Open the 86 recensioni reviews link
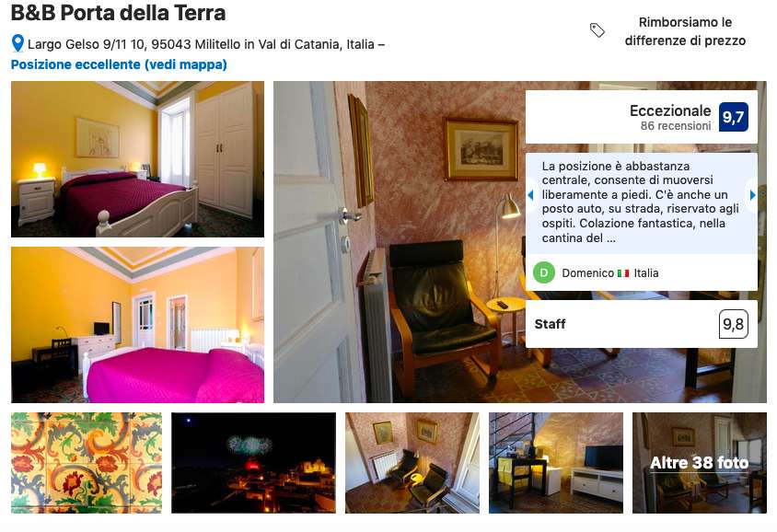Image resolution: width=777 pixels, height=532 pixels. 676,126
